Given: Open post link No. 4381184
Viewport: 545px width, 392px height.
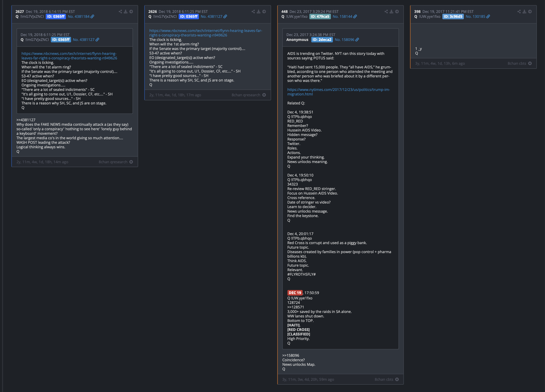Looking at the screenshot, I should [x=79, y=17].
